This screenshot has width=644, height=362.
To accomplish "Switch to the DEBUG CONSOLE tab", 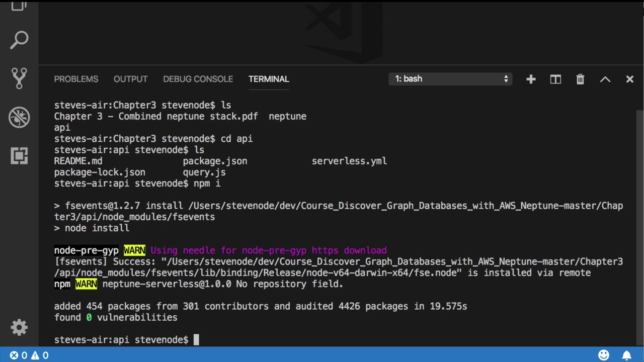I will [198, 79].
